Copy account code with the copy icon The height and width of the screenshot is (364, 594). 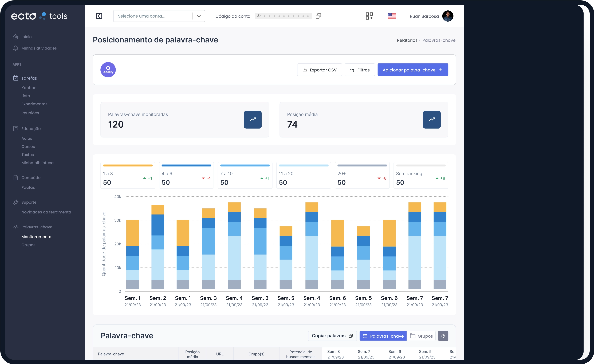pyautogui.click(x=318, y=16)
